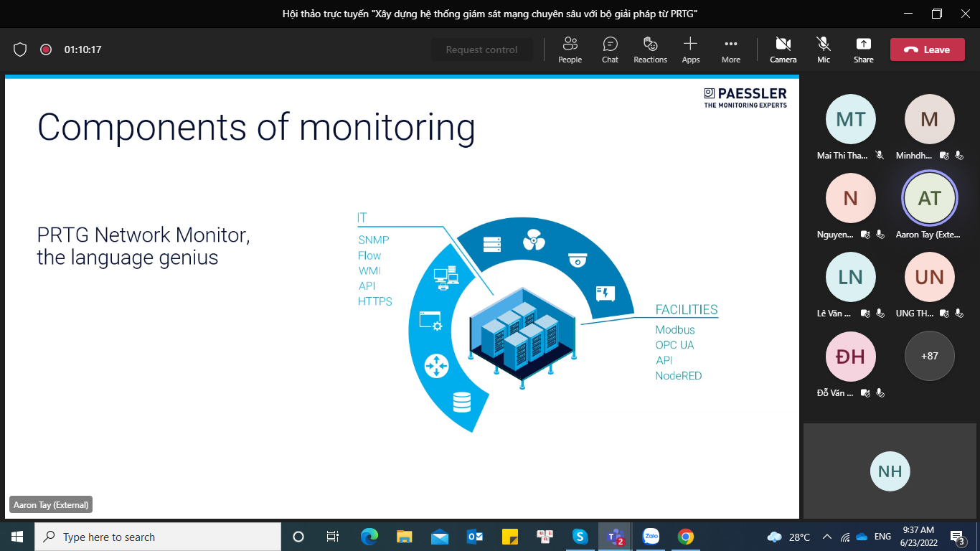The width and height of the screenshot is (980, 551).
Task: Open Sticky Notes from taskbar
Action: tap(510, 537)
